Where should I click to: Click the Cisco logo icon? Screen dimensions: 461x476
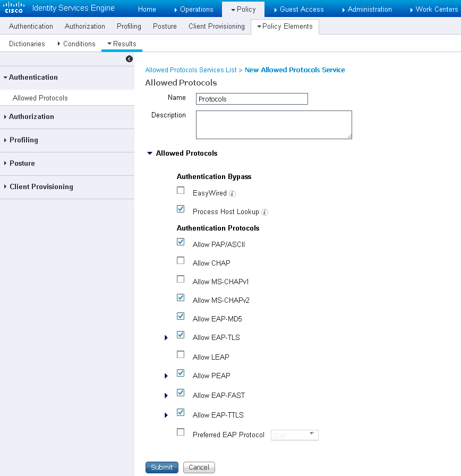pos(14,8)
